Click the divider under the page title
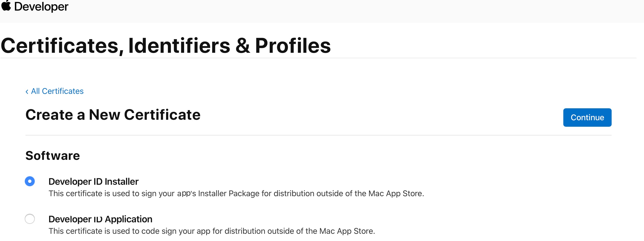Viewport: 644px width, 241px height. click(318, 58)
